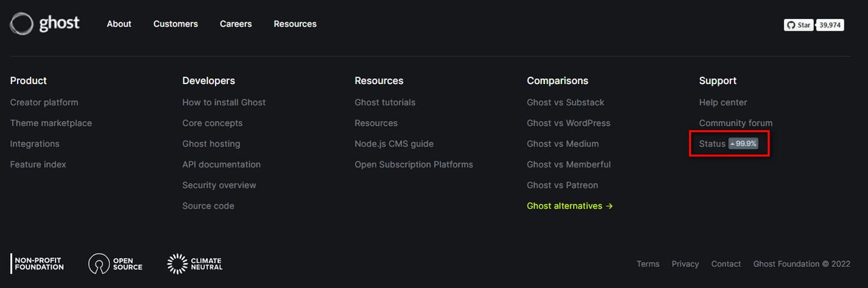Compare Ghost vs Memberful

[569, 165]
